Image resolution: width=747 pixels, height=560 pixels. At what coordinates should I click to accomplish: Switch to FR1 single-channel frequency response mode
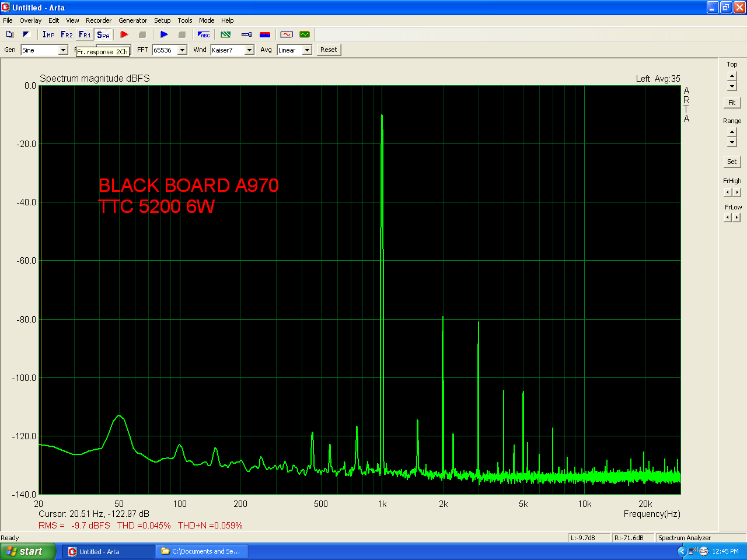point(85,34)
